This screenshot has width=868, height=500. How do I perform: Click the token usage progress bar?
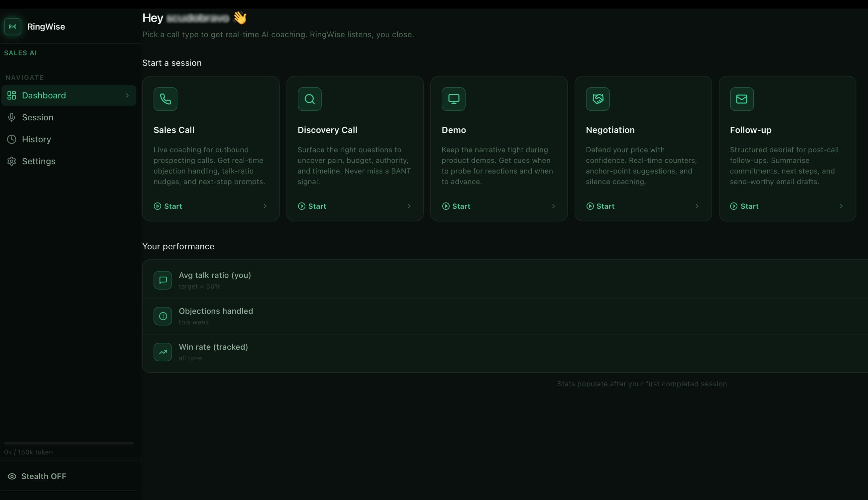click(x=69, y=442)
